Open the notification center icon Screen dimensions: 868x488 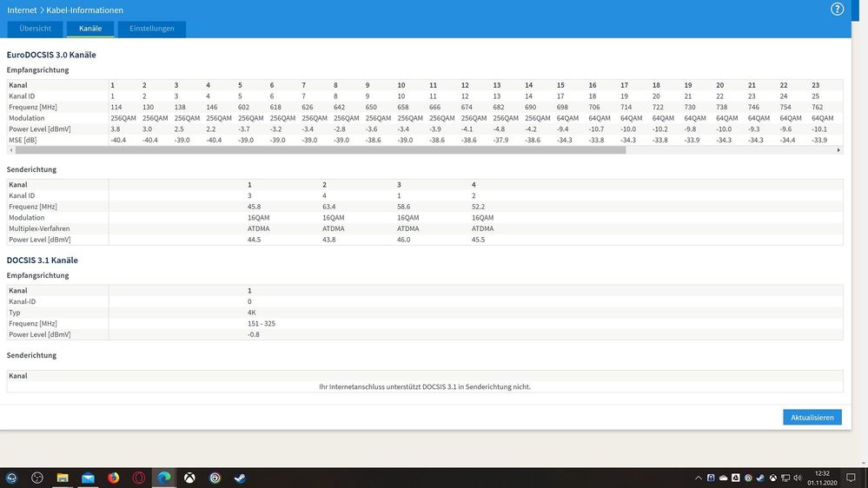851,478
